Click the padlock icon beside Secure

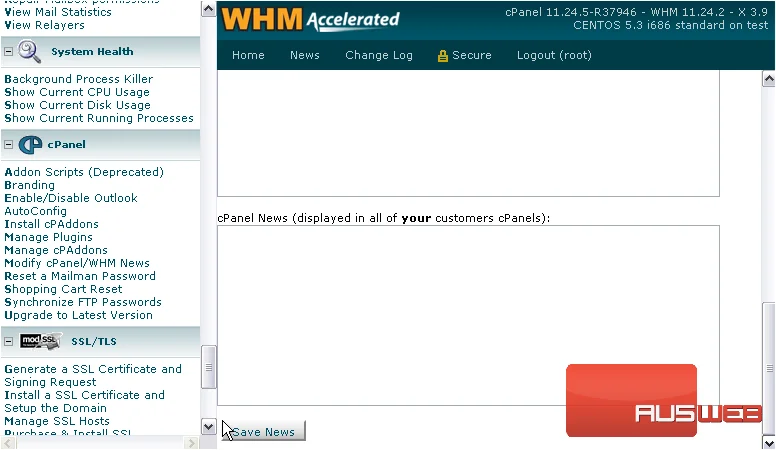[x=442, y=56]
